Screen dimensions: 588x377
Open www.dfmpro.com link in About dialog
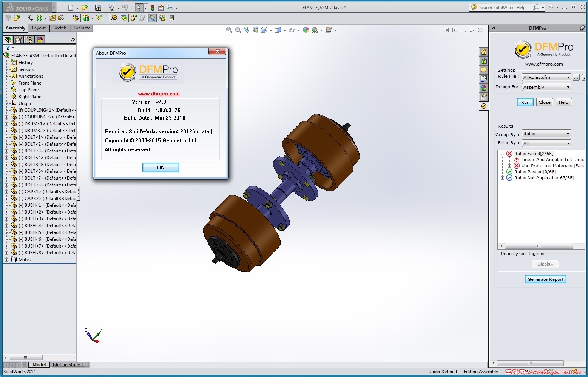[x=159, y=94]
